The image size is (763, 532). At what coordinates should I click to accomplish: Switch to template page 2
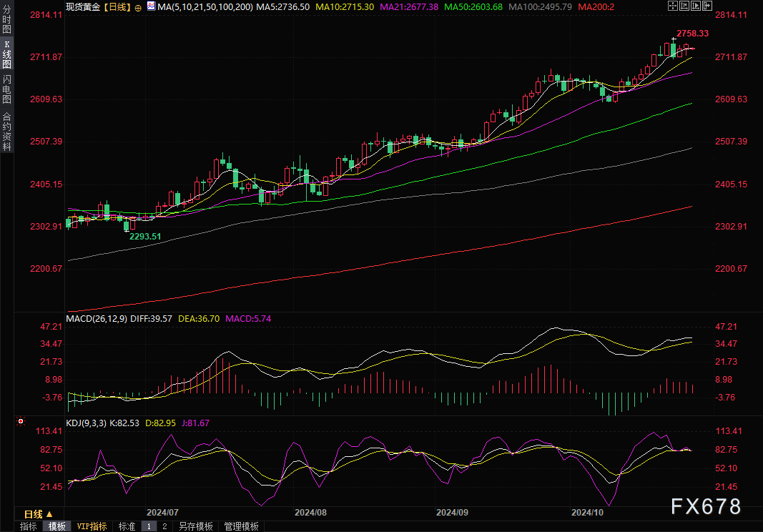(x=164, y=526)
